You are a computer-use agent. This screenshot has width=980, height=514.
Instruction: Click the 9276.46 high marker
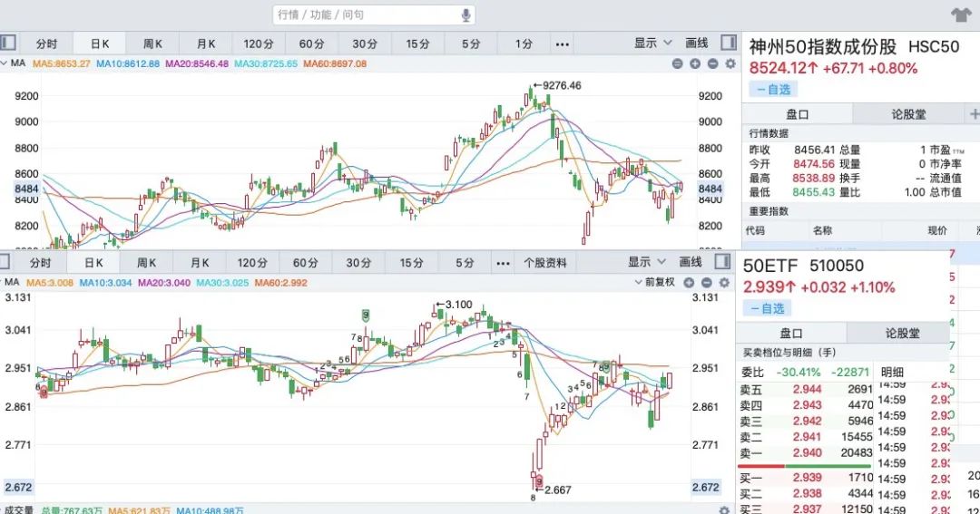tap(557, 85)
